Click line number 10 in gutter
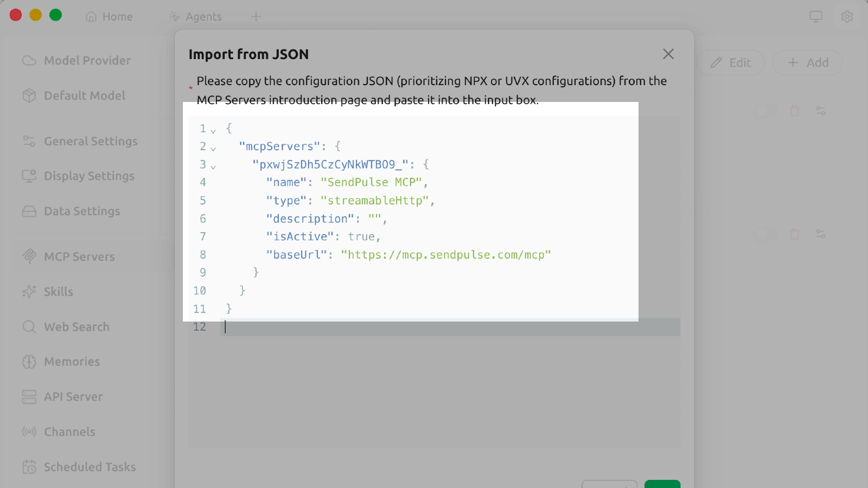Image resolution: width=868 pixels, height=488 pixels. click(200, 291)
